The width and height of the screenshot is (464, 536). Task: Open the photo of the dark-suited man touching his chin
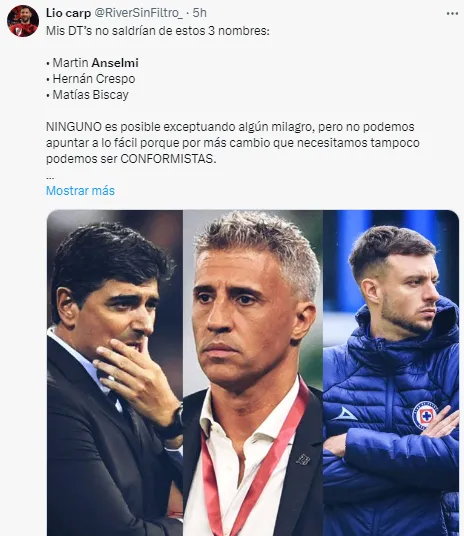click(x=115, y=373)
